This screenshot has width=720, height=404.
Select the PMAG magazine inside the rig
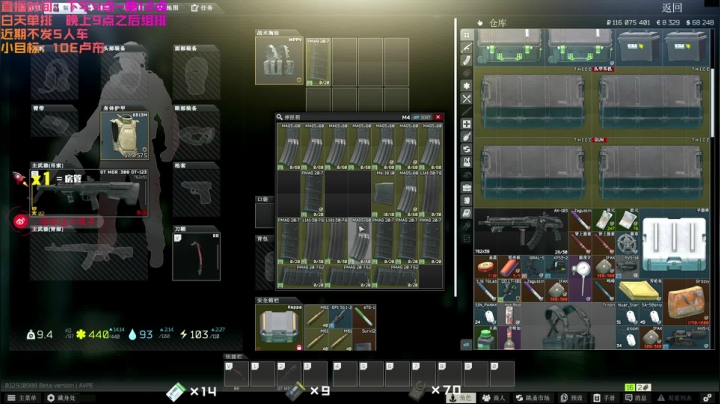point(318,62)
